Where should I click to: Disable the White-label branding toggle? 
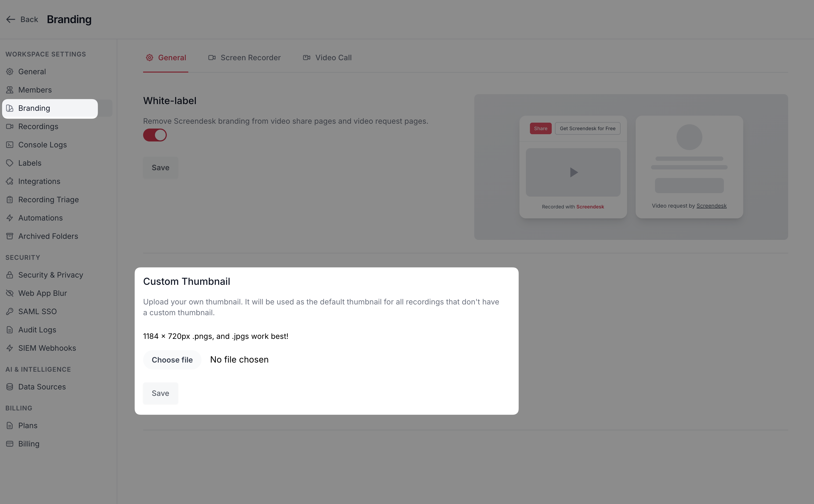point(155,135)
